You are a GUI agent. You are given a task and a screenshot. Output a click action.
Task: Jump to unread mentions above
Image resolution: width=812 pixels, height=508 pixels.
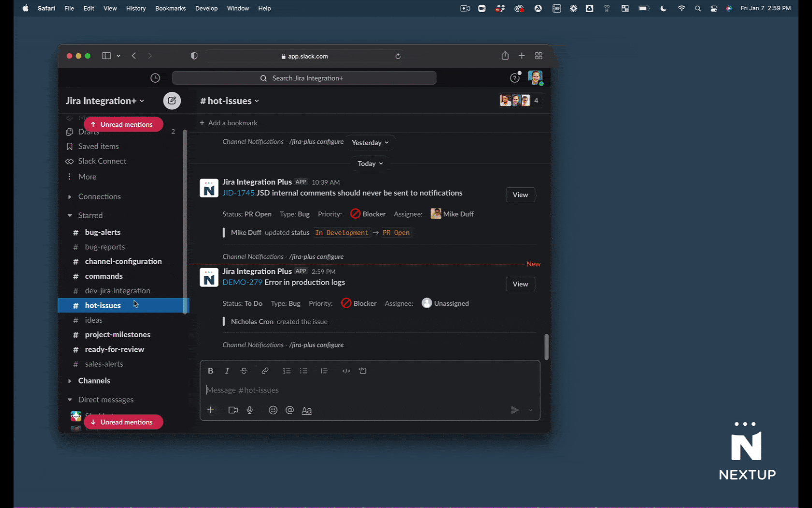(123, 124)
